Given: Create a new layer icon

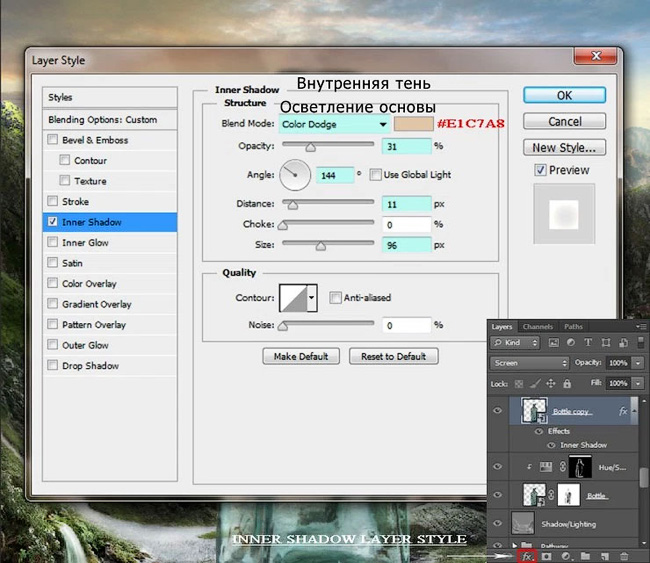Looking at the screenshot, I should click(604, 556).
